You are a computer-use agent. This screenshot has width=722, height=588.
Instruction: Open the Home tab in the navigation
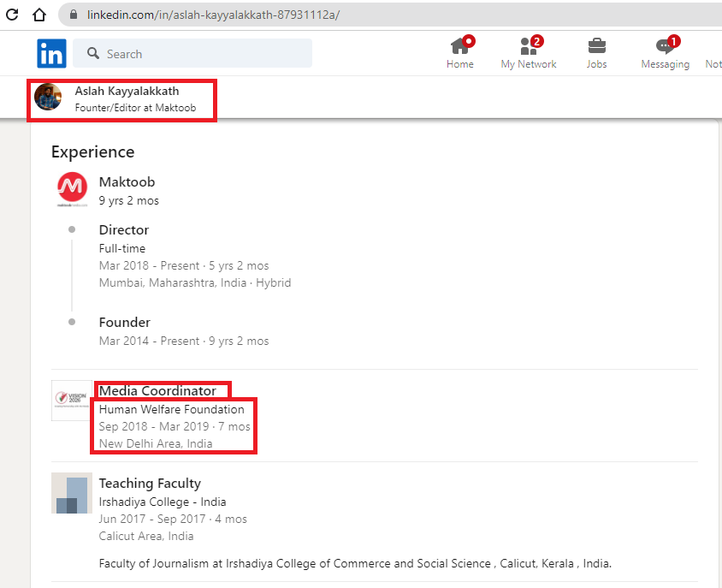point(460,52)
